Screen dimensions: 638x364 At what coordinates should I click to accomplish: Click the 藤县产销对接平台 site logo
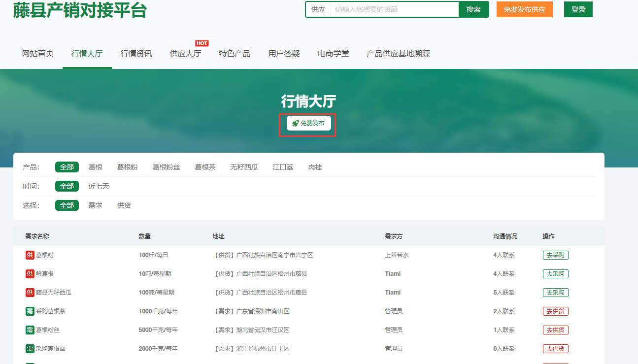80,10
